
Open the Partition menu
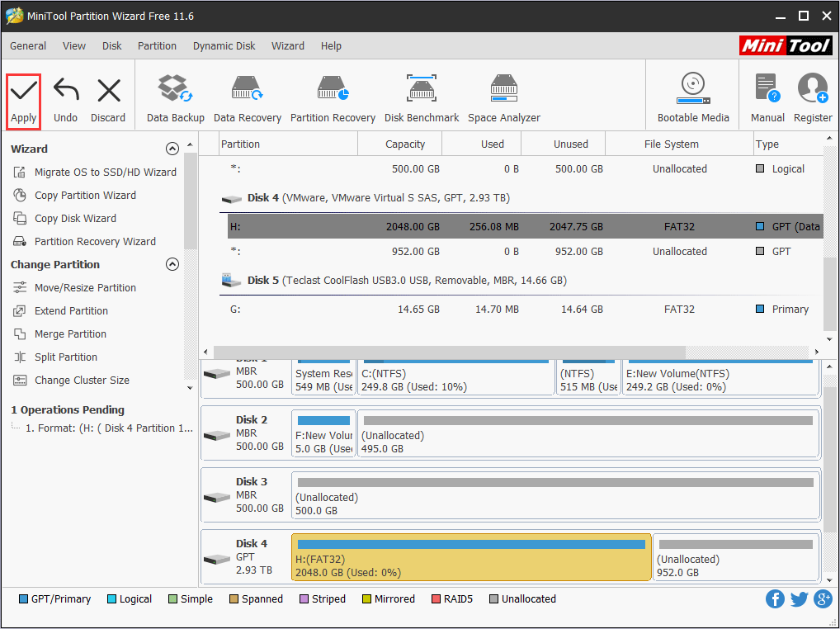[157, 46]
